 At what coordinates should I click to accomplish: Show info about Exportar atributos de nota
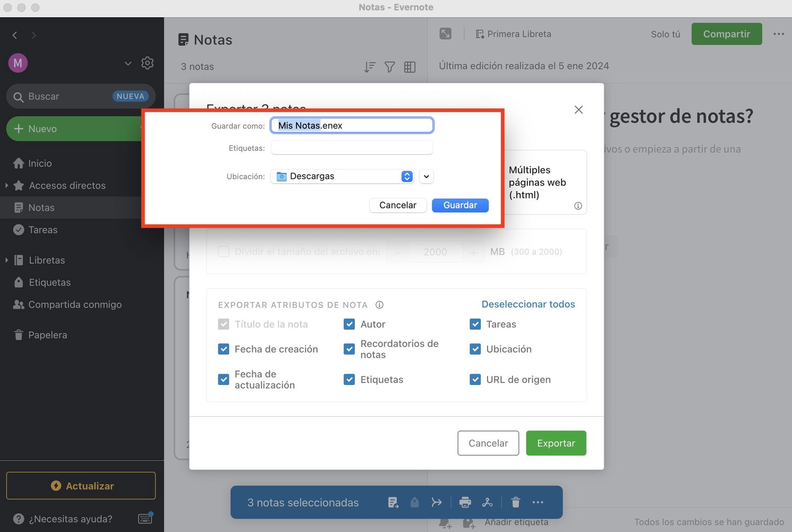pyautogui.click(x=380, y=305)
